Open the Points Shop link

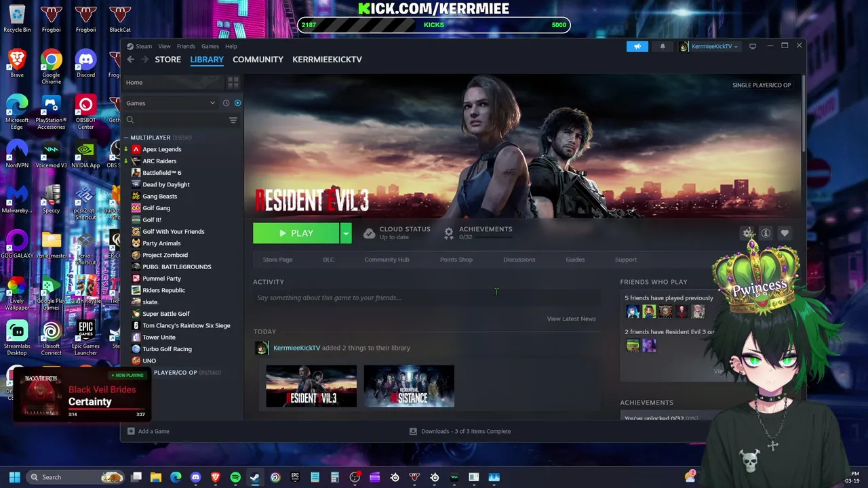click(x=456, y=260)
